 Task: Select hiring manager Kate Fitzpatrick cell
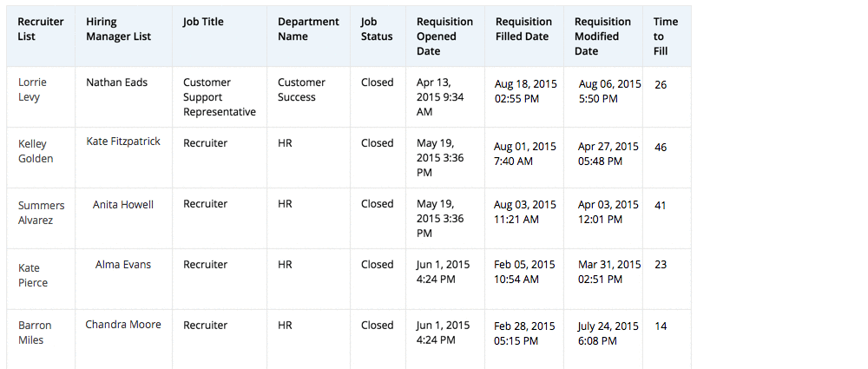click(x=123, y=142)
